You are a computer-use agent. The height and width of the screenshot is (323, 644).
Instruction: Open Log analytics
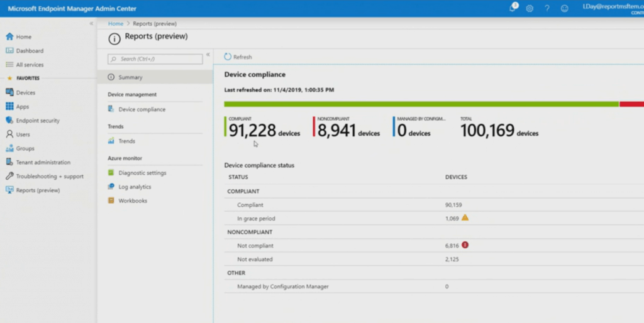(x=135, y=187)
